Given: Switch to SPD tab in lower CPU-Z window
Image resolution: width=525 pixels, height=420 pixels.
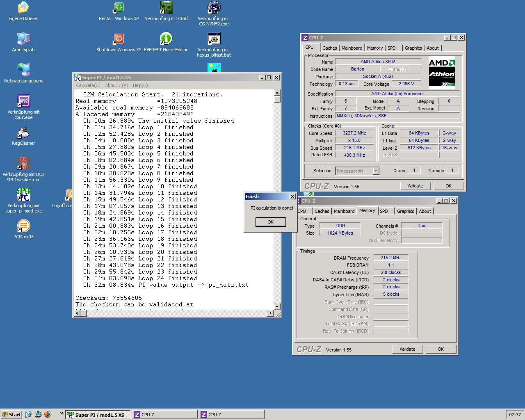Looking at the screenshot, I should [384, 211].
